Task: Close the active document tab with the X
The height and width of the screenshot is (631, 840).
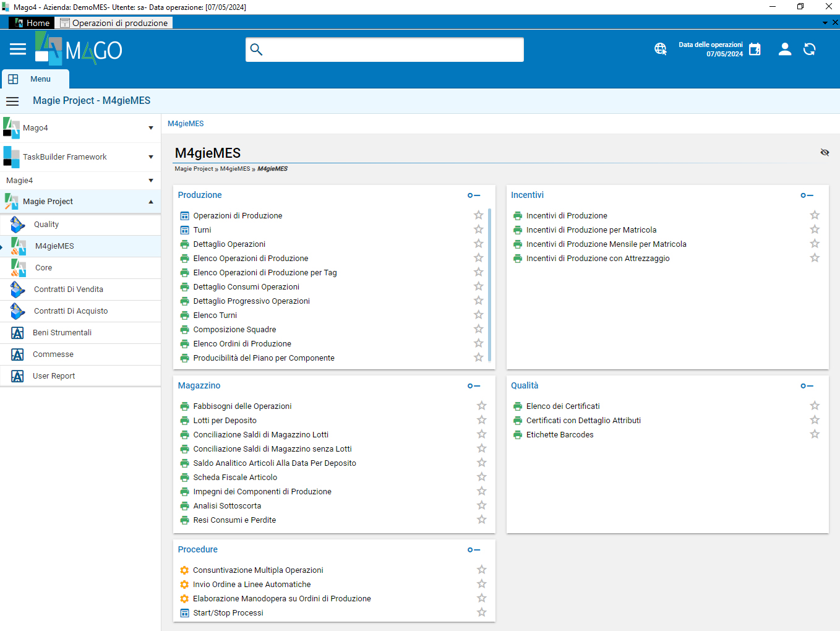Action: tap(835, 22)
